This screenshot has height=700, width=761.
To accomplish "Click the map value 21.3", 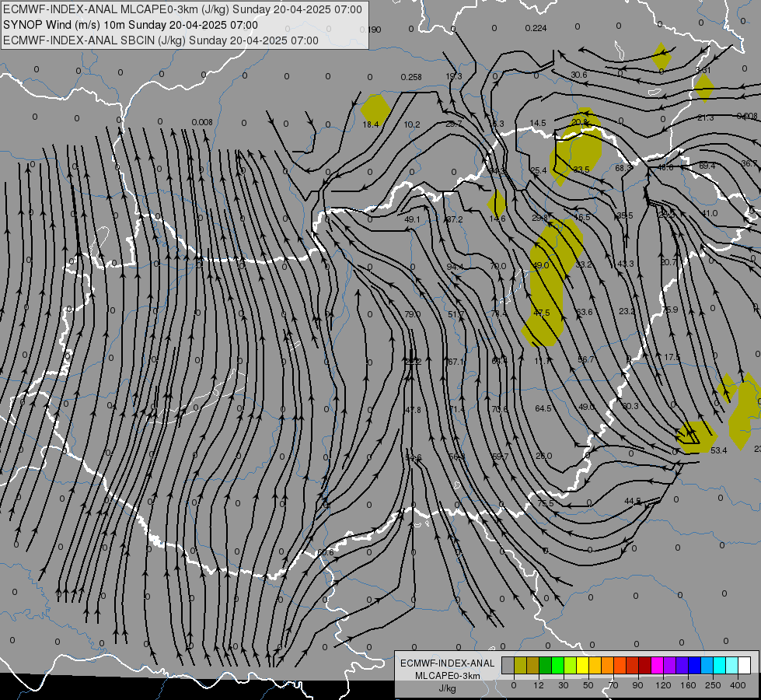I will tap(705, 118).
